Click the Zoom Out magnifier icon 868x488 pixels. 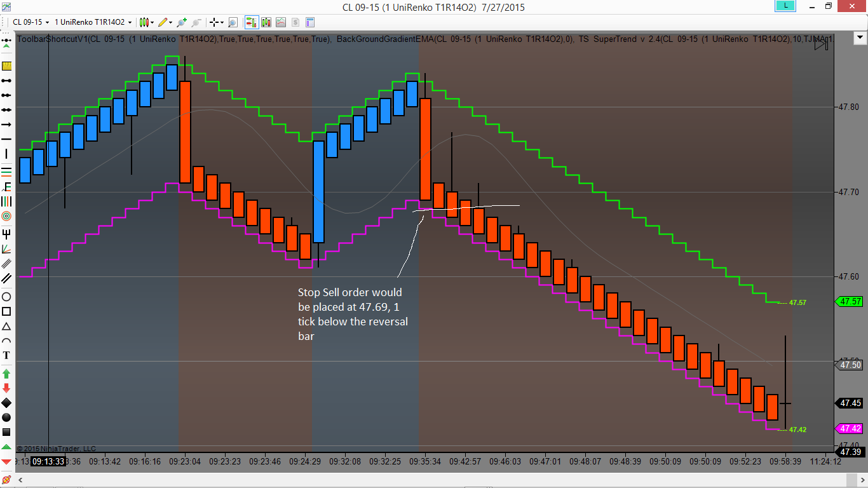[x=196, y=22]
